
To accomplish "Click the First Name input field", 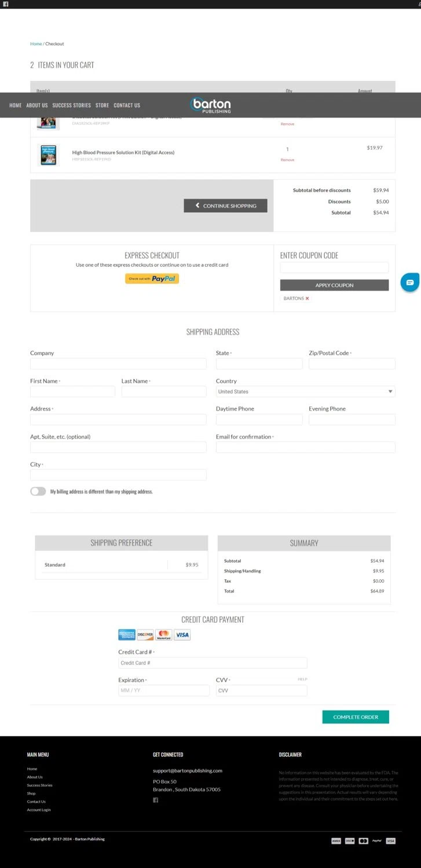I will [x=72, y=392].
